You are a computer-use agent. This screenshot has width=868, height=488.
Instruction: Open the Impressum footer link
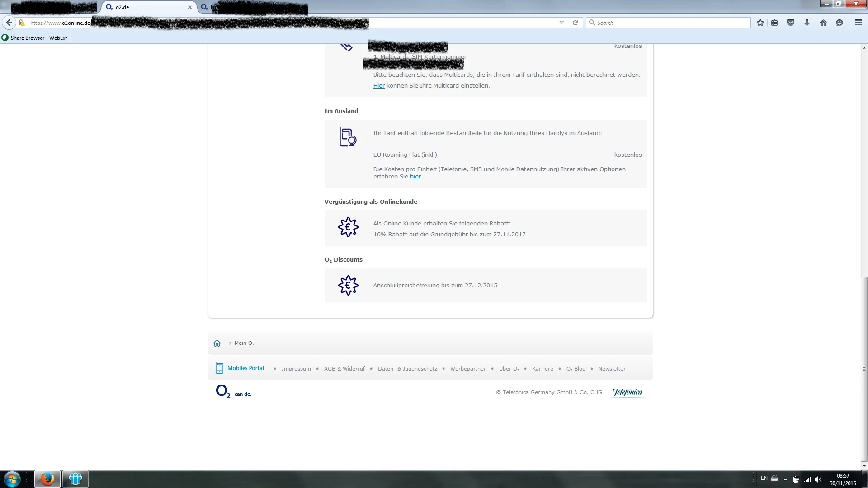296,369
